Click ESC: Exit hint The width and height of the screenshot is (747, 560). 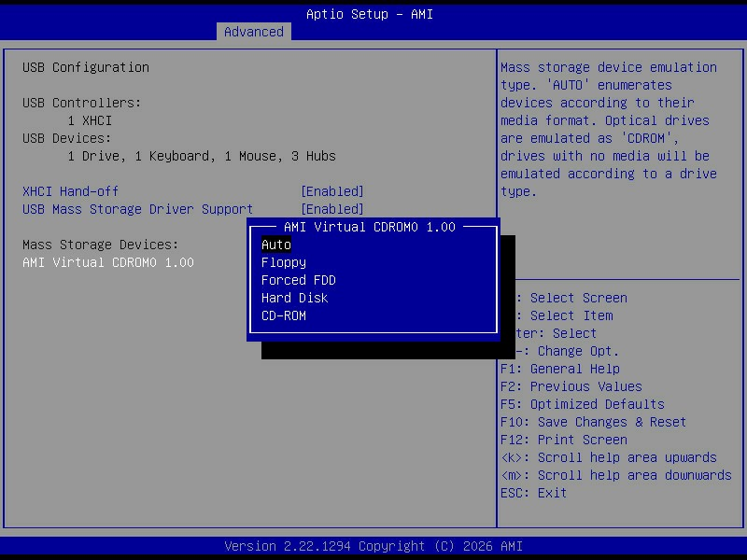click(x=533, y=493)
